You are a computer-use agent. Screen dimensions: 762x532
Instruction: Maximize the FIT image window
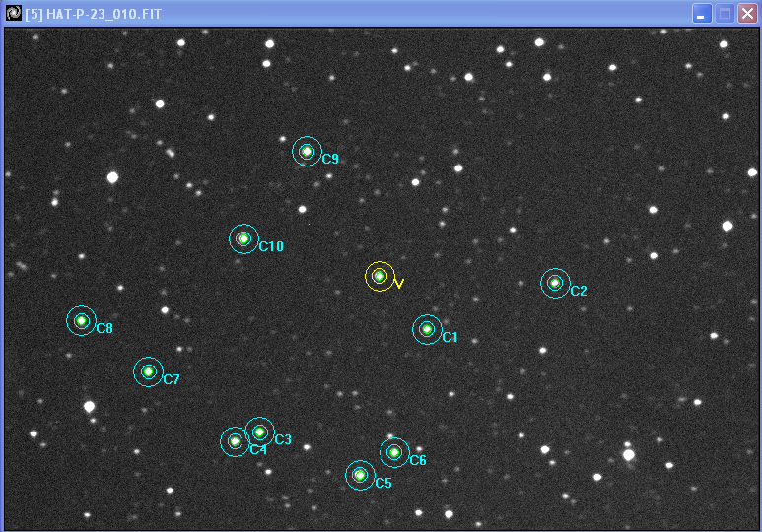pos(725,14)
